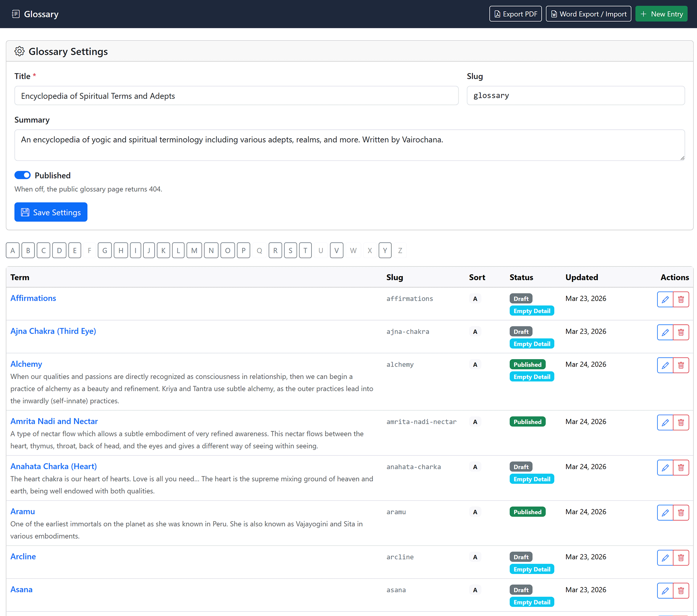Viewport: 697px width, 616px height.
Task: Select letter P filter
Action: [x=244, y=251]
